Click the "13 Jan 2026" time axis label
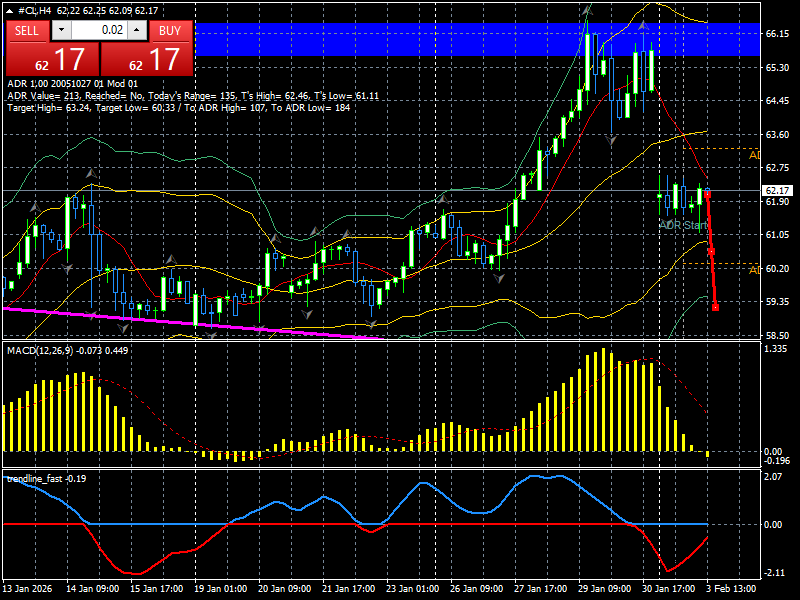The width and height of the screenshot is (800, 600). pos(28,589)
